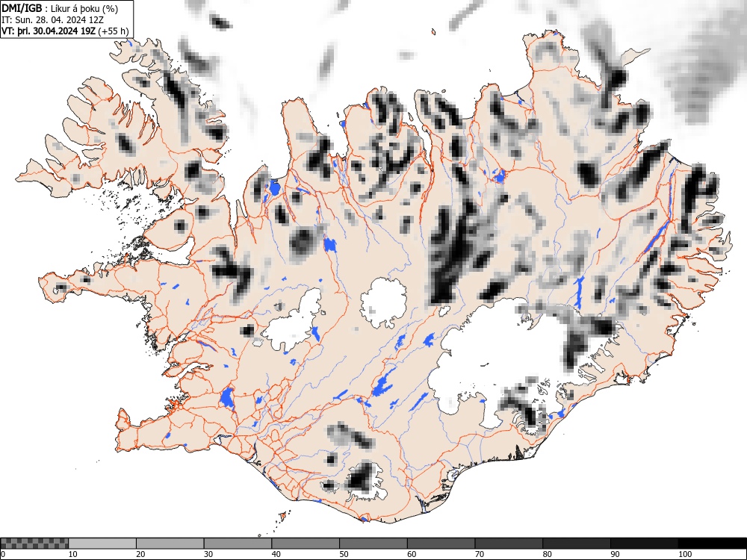Click the legend label '100'
Viewport: 747px width, 560px height.
684,554
